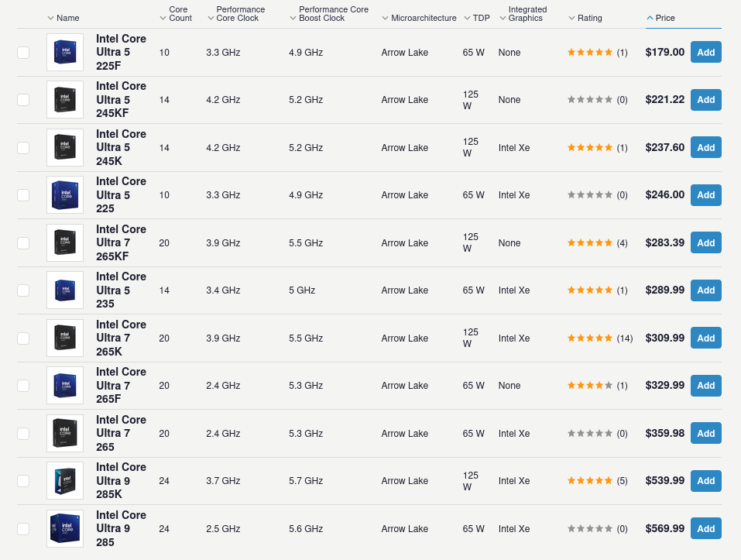The width and height of the screenshot is (741, 560).
Task: Add the Intel Core Ultra 5 245K
Action: [x=705, y=148]
